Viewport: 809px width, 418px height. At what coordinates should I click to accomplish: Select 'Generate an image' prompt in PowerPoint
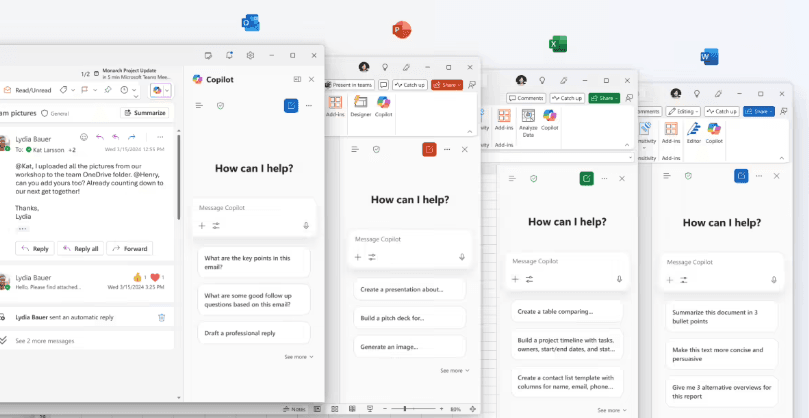(x=410, y=347)
